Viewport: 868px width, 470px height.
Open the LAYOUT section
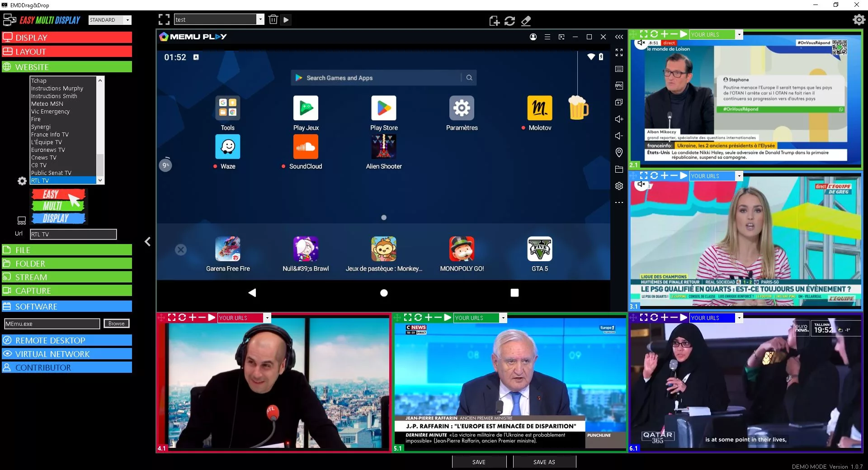pos(67,52)
